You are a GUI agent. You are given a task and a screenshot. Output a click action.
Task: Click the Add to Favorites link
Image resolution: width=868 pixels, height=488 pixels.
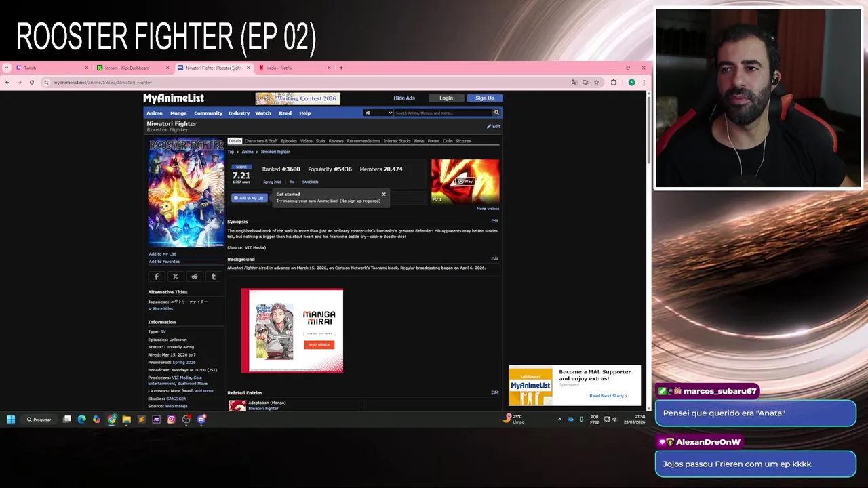(165, 262)
